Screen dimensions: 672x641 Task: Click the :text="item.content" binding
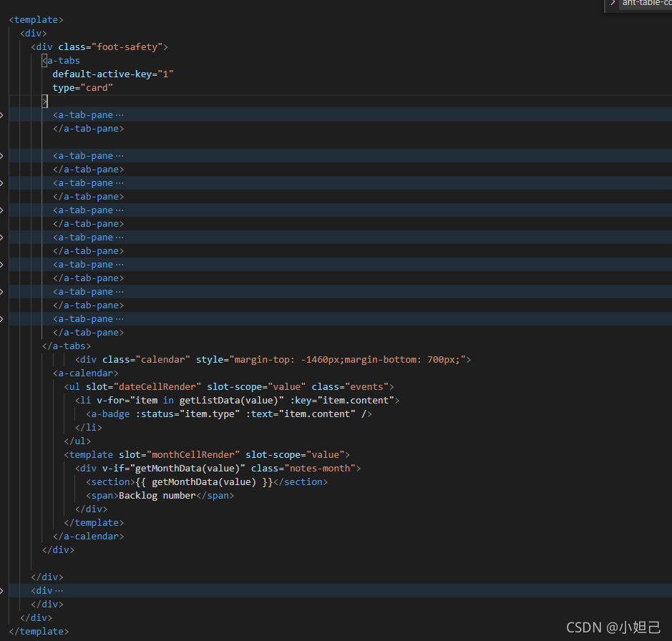301,414
